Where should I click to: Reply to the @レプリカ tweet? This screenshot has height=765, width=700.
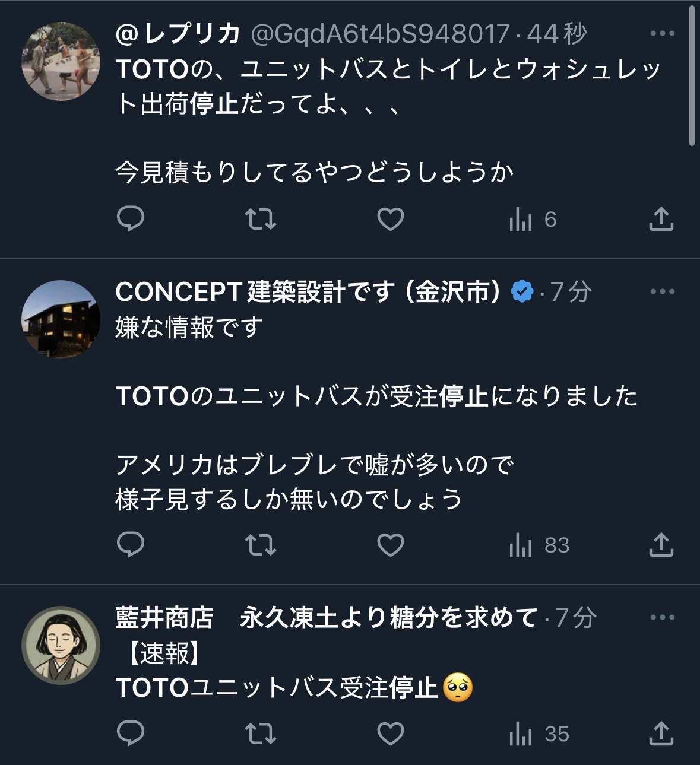pyautogui.click(x=131, y=219)
